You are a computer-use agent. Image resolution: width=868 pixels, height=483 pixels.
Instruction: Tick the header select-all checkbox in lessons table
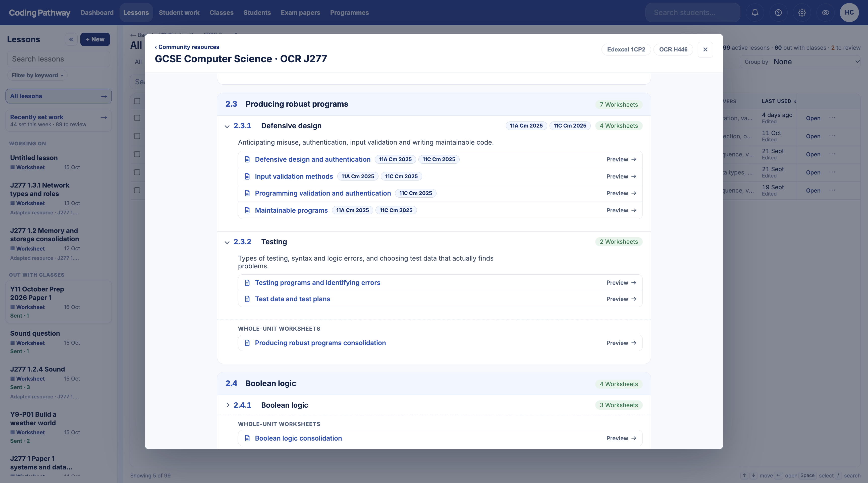[x=137, y=101]
